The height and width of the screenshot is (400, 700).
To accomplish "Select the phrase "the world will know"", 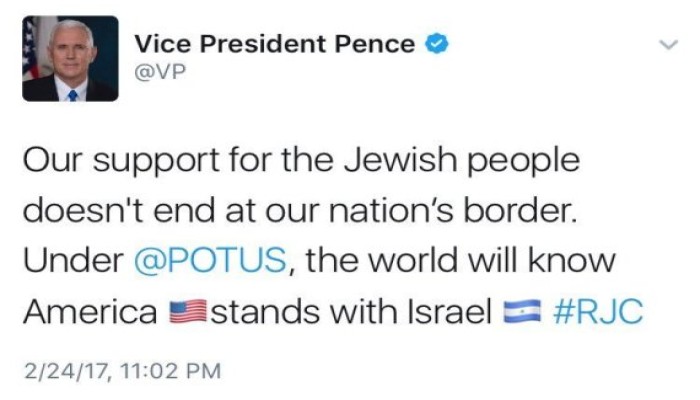I will click(x=460, y=260).
